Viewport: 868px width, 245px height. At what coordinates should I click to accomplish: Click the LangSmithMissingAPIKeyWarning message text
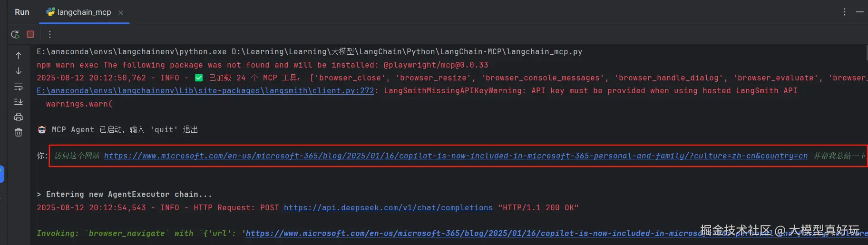(591, 90)
